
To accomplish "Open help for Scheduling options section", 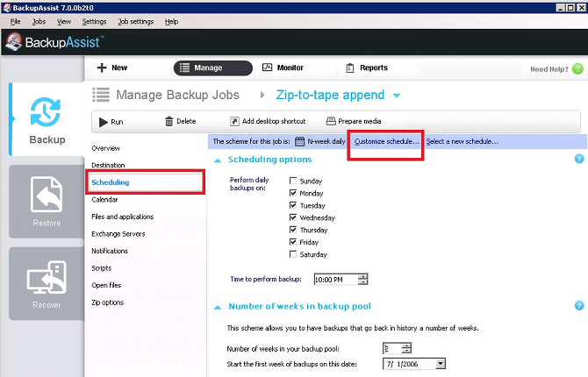I will (x=579, y=159).
